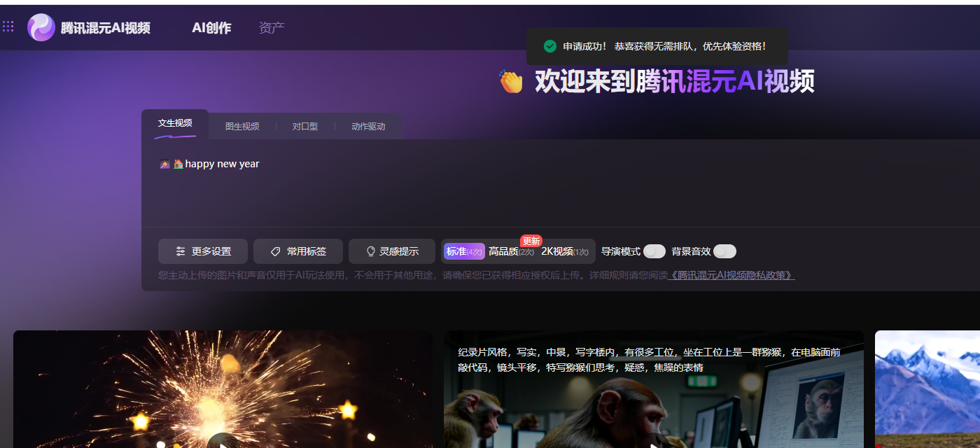Switch to the 图生视频 tab
Viewport: 980px width, 448px height.
tap(242, 127)
